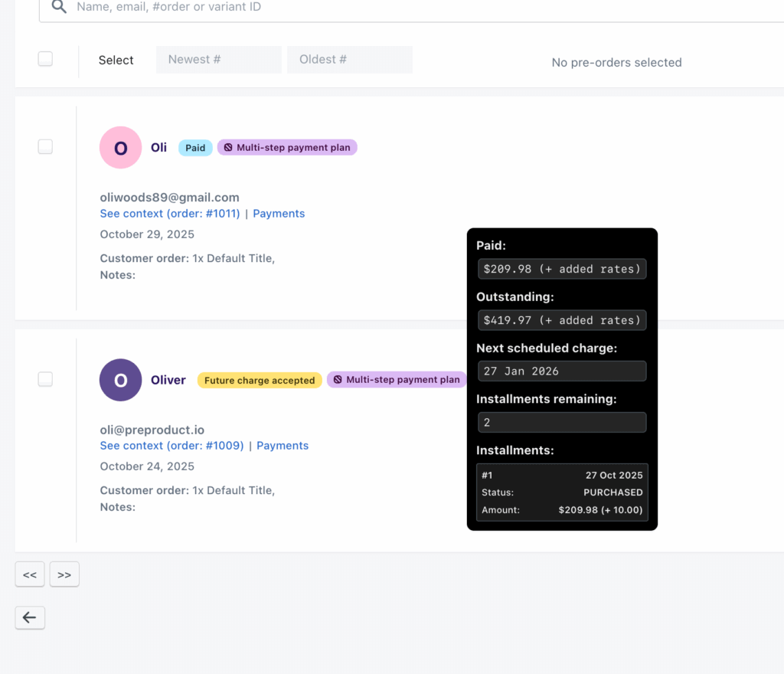
Task: Check the checkbox for Oli's pre-order
Action: pos(45,146)
